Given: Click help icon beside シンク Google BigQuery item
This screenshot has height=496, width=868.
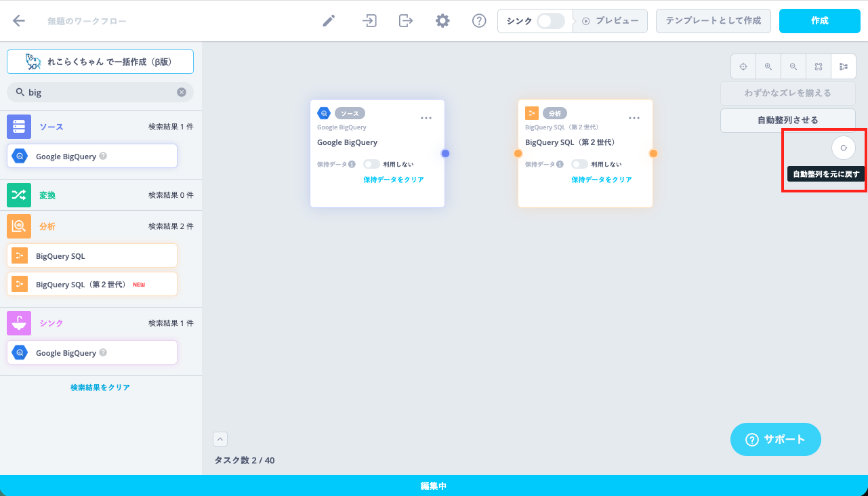Looking at the screenshot, I should pyautogui.click(x=103, y=352).
